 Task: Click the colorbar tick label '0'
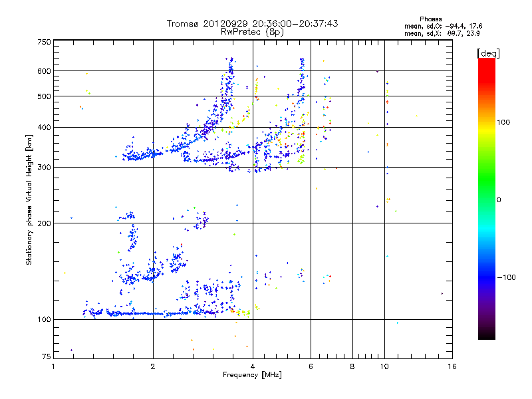click(x=498, y=199)
